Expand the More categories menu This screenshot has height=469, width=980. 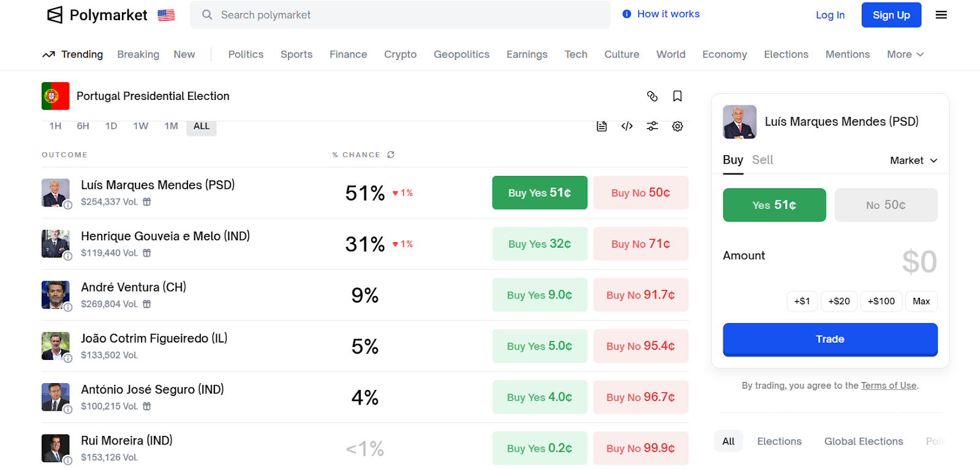(x=905, y=55)
